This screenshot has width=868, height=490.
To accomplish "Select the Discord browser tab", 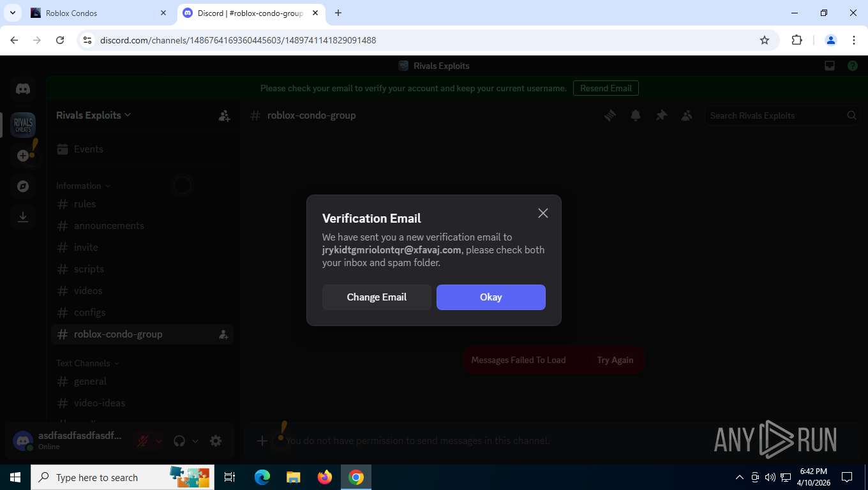I will [251, 13].
